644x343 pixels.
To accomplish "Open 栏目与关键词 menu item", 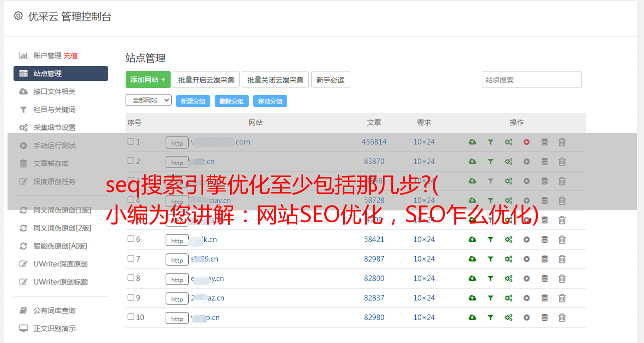I will [55, 109].
